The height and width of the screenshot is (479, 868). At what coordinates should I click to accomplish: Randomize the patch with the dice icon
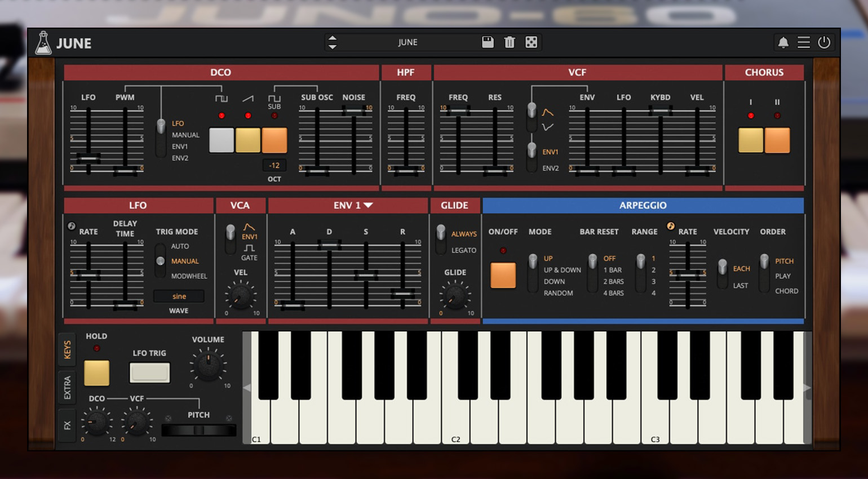tap(531, 42)
